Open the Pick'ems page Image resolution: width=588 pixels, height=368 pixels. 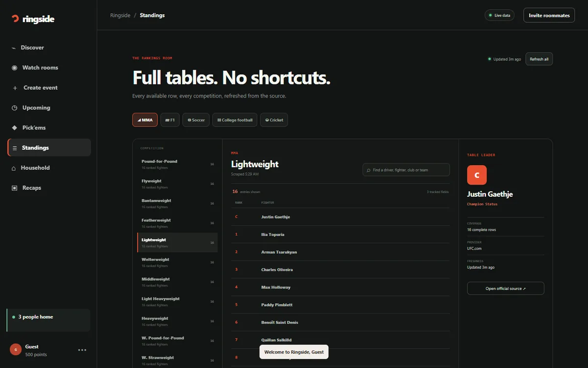(49, 128)
